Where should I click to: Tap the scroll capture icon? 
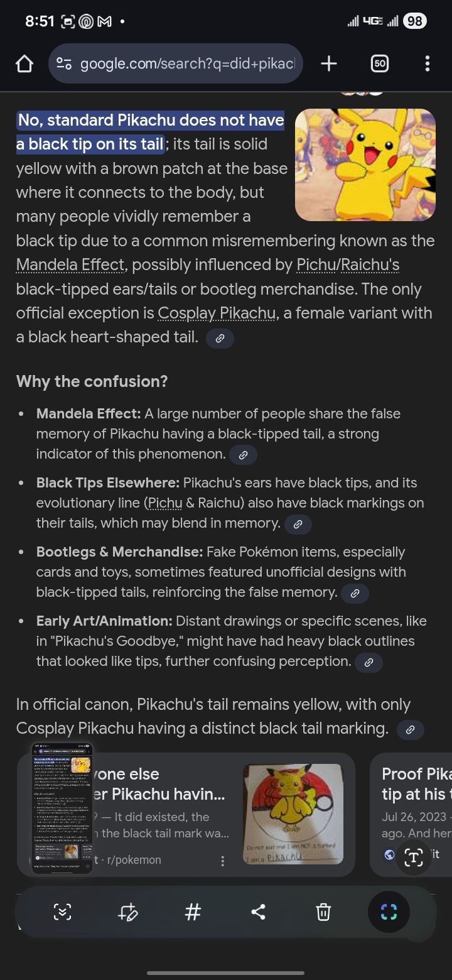[62, 912]
